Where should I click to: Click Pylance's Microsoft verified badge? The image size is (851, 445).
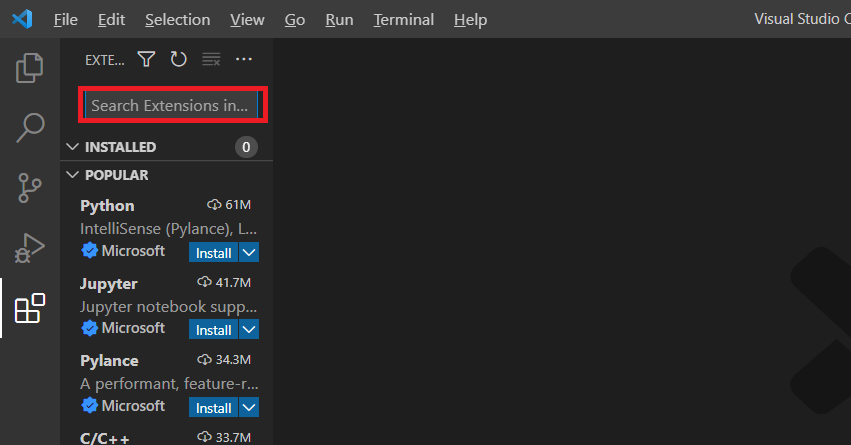[x=90, y=405]
